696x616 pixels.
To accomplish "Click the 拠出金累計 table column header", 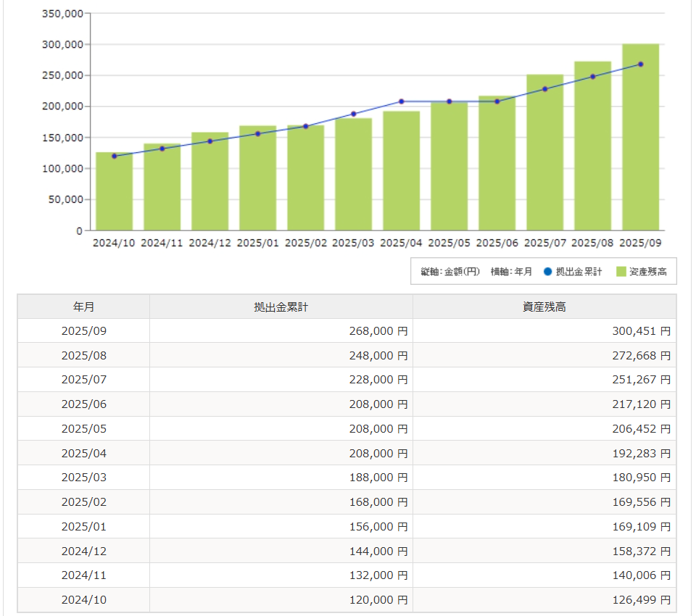I will (281, 307).
